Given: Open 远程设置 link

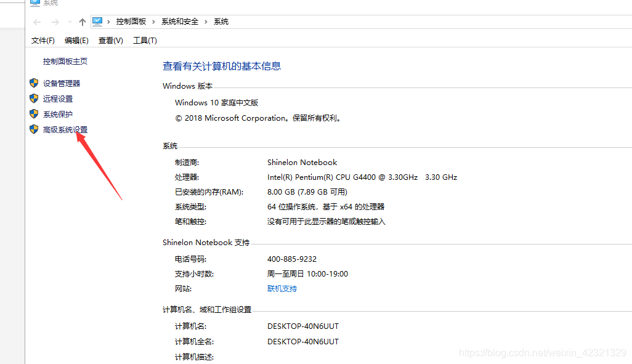Looking at the screenshot, I should [x=58, y=99].
